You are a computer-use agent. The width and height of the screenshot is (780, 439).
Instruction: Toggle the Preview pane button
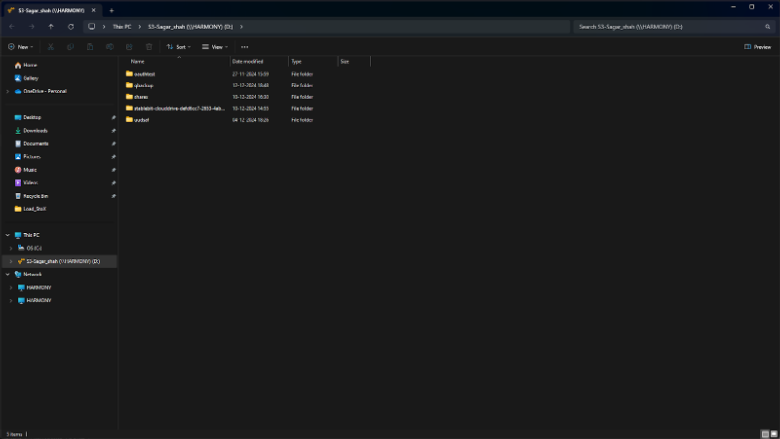tap(758, 47)
